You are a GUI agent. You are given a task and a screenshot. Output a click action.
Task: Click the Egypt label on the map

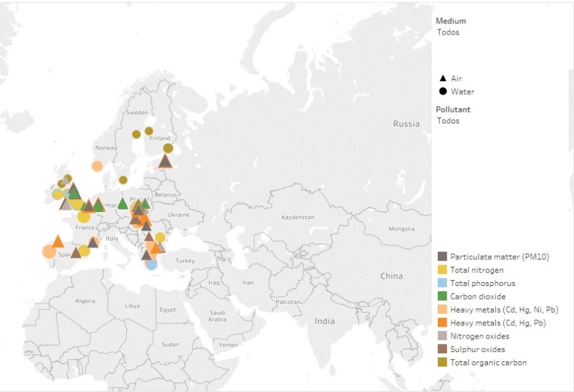[x=168, y=310]
